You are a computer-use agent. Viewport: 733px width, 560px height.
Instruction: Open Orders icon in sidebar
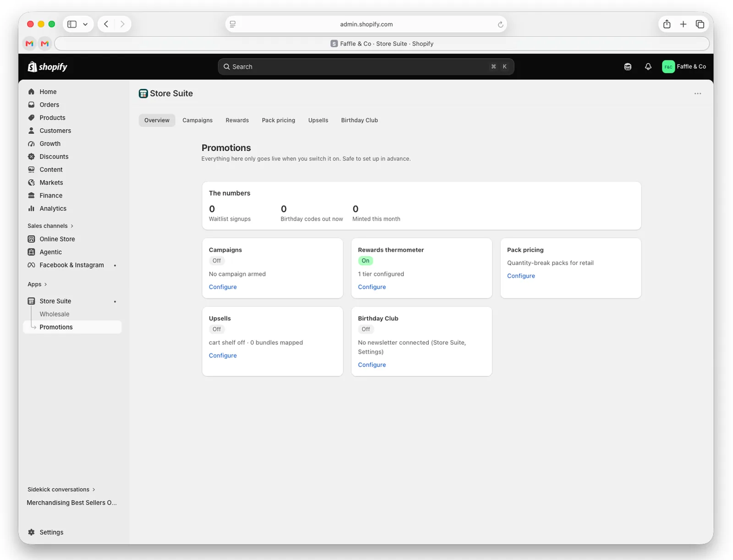[31, 104]
